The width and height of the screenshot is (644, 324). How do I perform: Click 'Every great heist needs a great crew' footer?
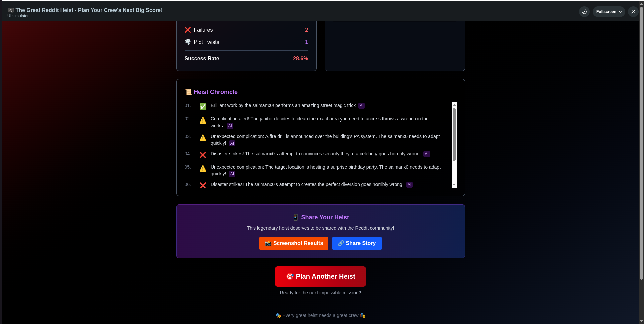pyautogui.click(x=320, y=315)
